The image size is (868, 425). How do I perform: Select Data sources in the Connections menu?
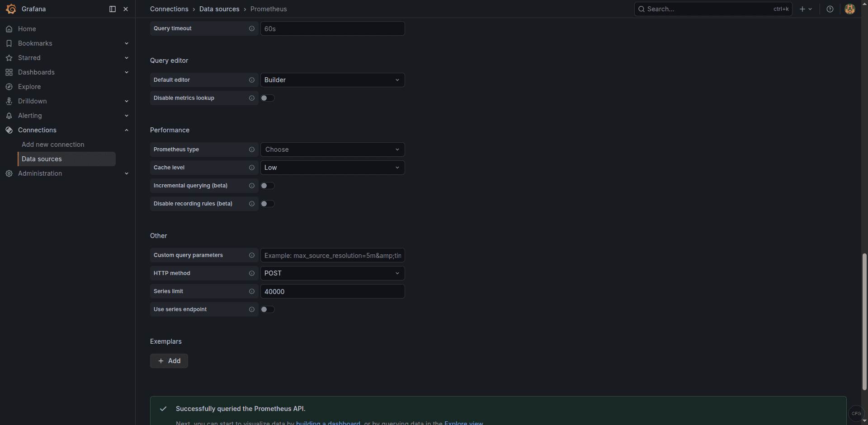click(42, 159)
